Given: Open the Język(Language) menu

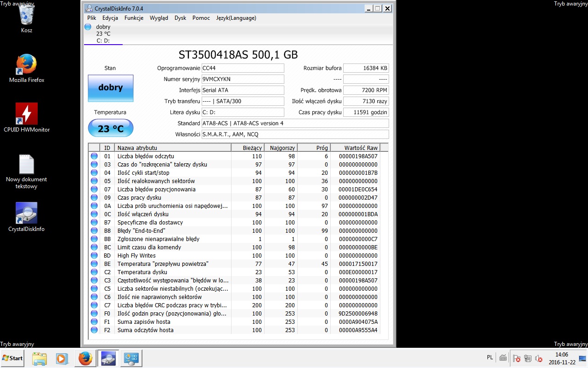Looking at the screenshot, I should pos(236,18).
